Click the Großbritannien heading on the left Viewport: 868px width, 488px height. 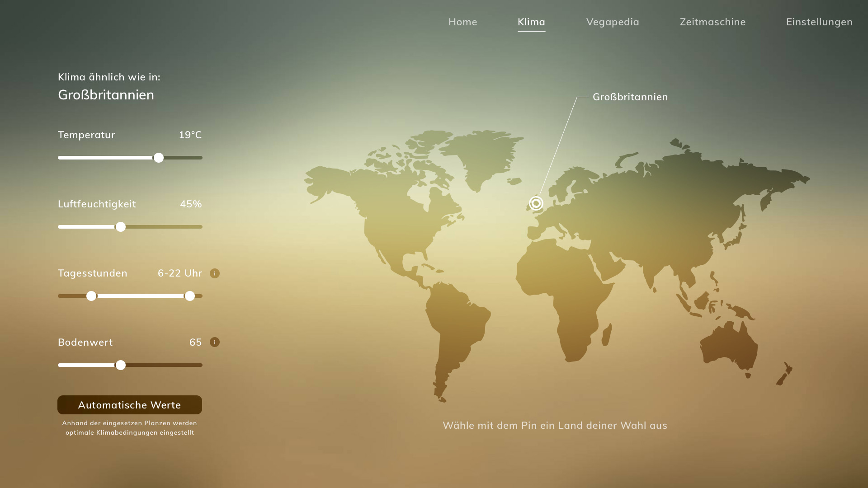coord(106,94)
